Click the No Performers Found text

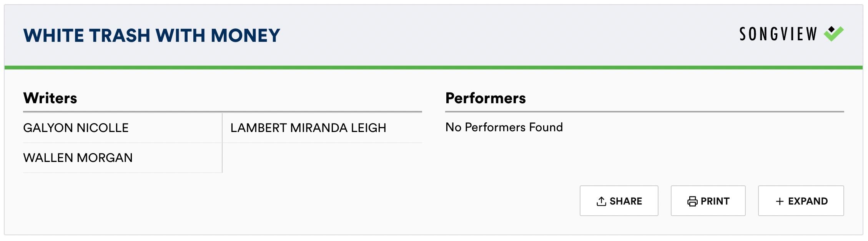click(x=504, y=127)
